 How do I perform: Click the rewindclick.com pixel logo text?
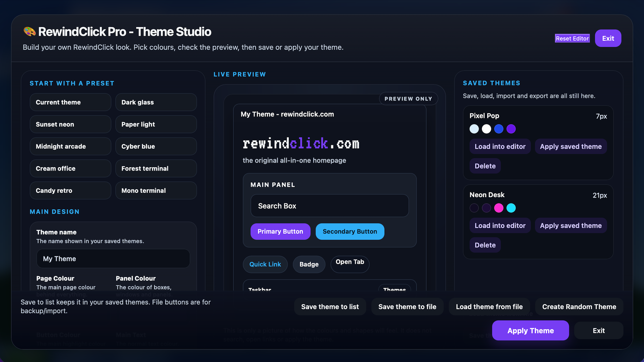point(301,144)
